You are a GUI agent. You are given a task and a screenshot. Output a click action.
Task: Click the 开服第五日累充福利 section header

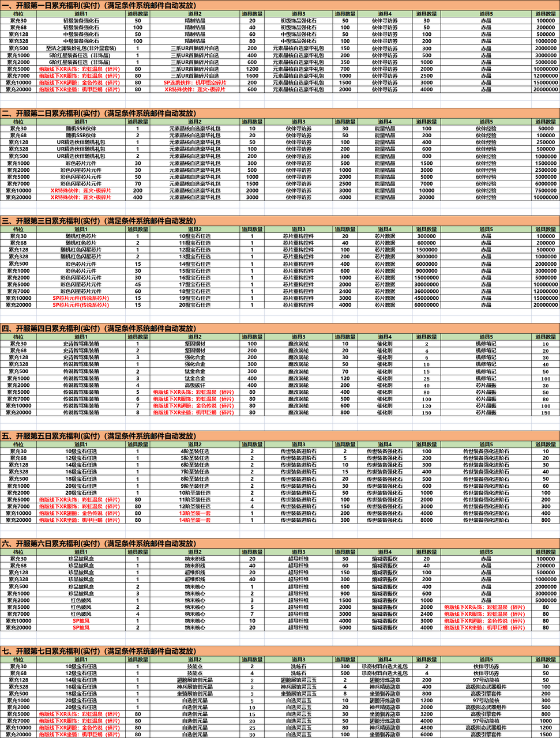coord(98,436)
